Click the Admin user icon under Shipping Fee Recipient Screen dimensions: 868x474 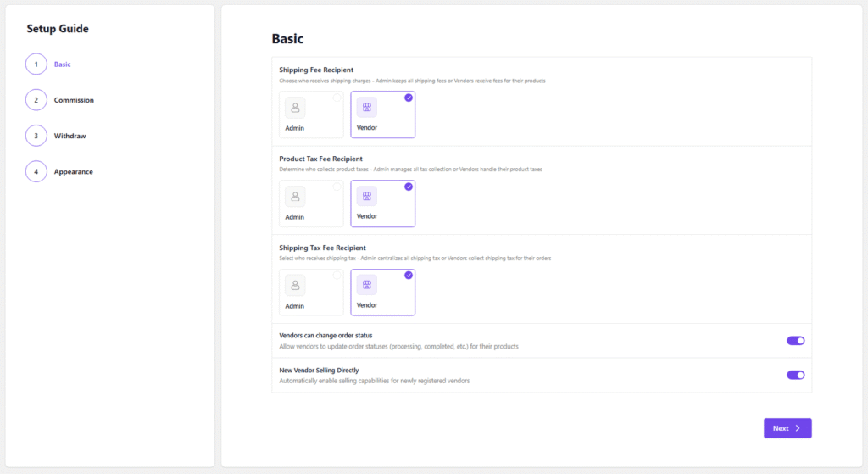(295, 108)
